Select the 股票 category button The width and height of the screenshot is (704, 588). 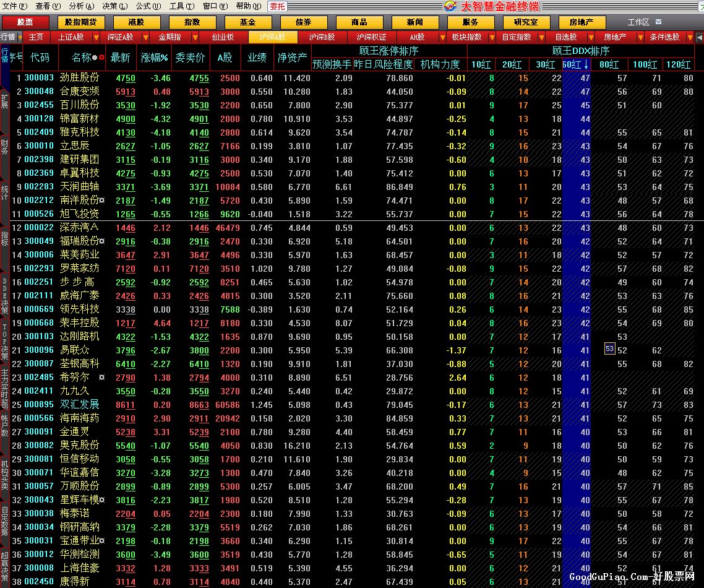pos(25,22)
